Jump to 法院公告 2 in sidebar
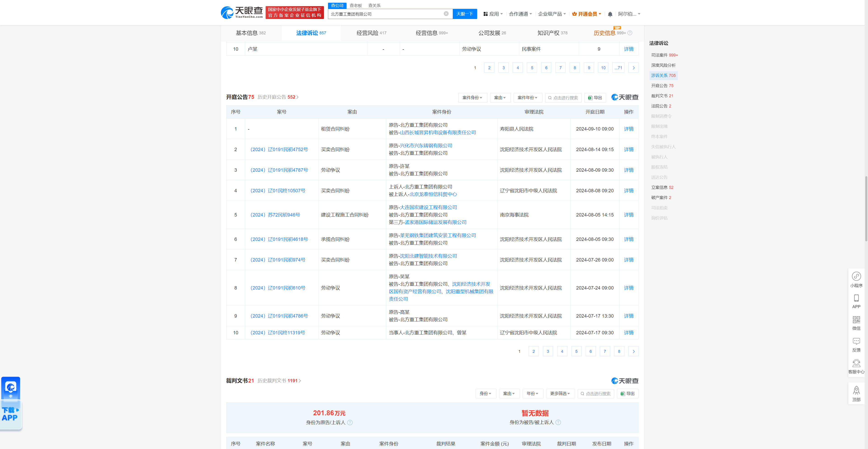 [661, 106]
